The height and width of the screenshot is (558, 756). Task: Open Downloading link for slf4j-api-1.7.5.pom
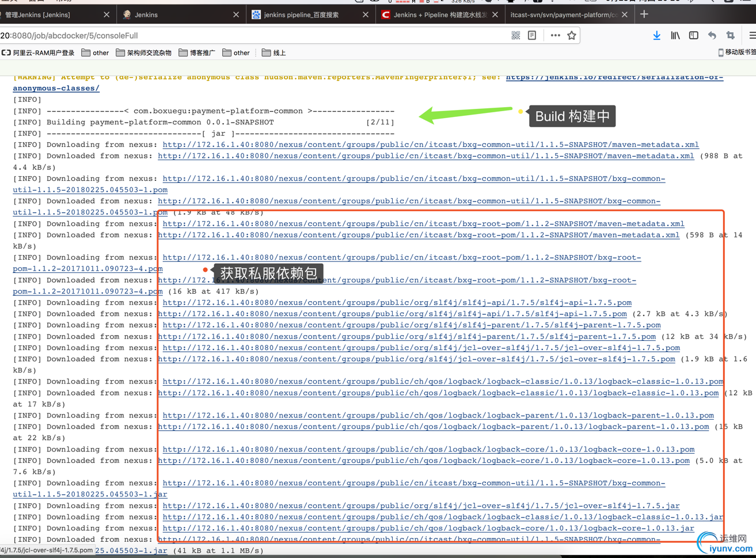[397, 302]
